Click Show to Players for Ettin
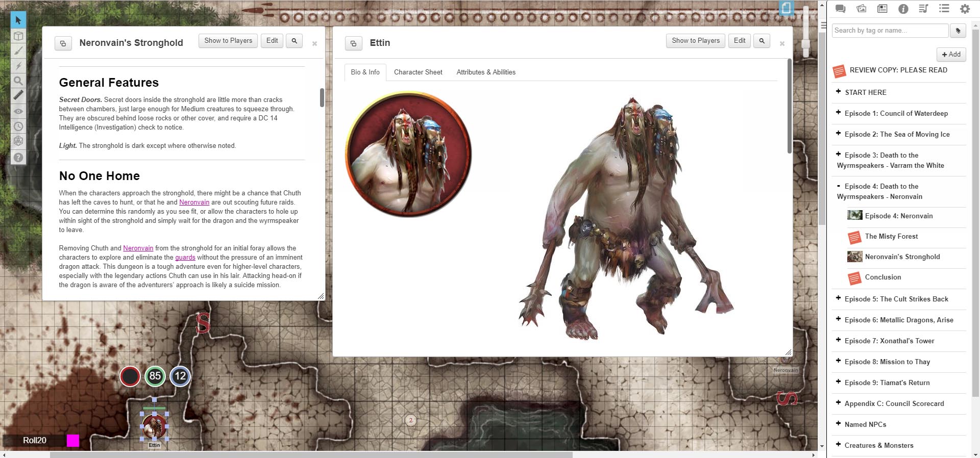 coord(695,41)
